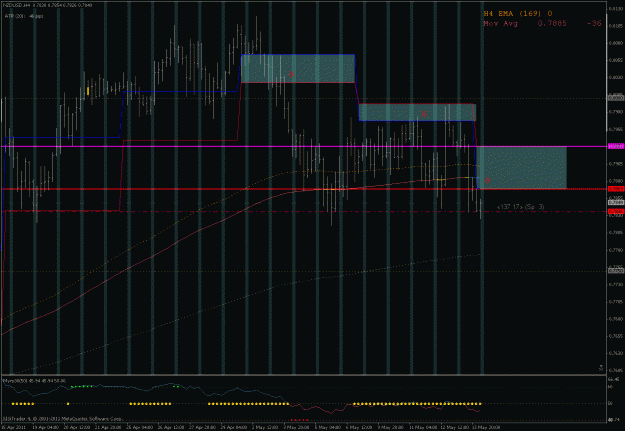
Task: Click the indicator subwindow label at its top-left
Action: pos(35,381)
